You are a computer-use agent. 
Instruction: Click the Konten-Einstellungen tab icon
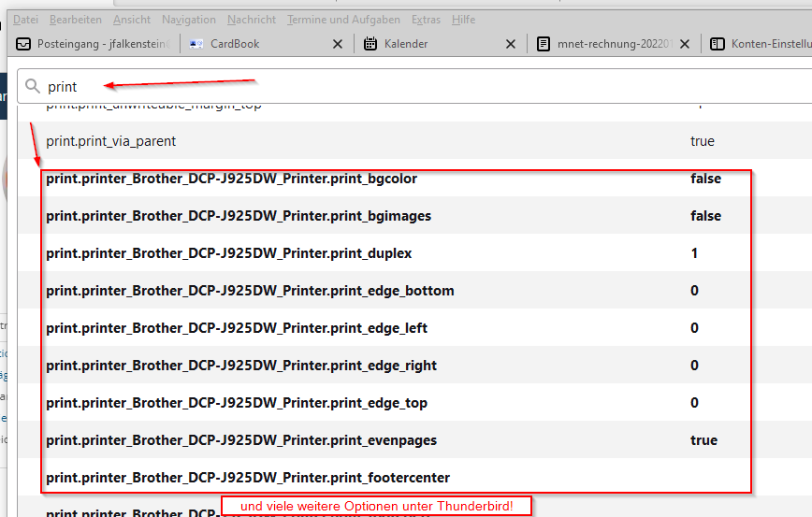point(717,44)
